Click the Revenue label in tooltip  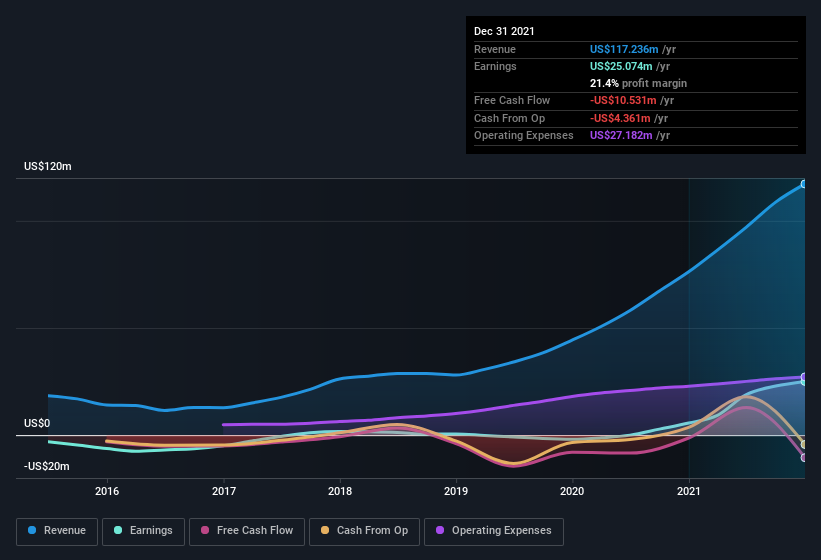tap(495, 49)
